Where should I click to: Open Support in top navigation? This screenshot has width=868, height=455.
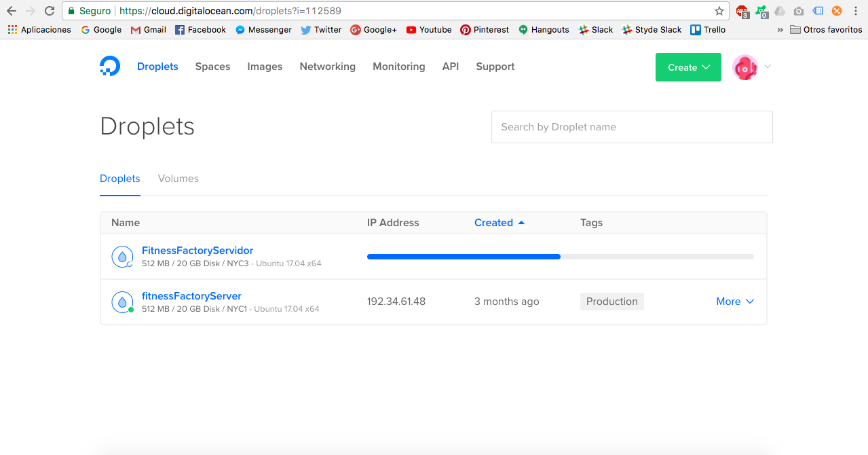click(x=495, y=67)
